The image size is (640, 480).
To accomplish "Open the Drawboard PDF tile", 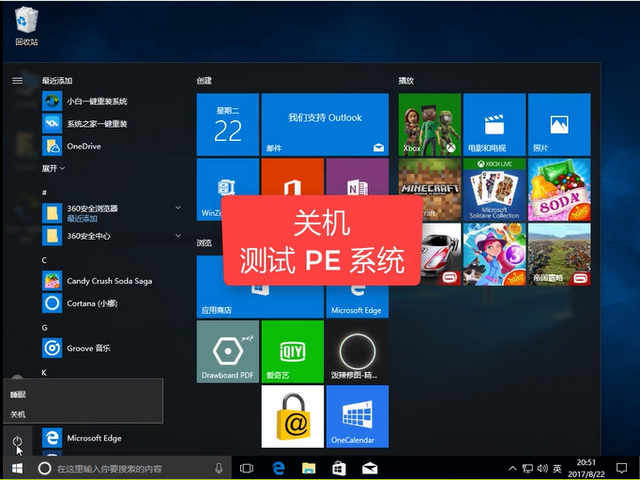I will pyautogui.click(x=227, y=351).
